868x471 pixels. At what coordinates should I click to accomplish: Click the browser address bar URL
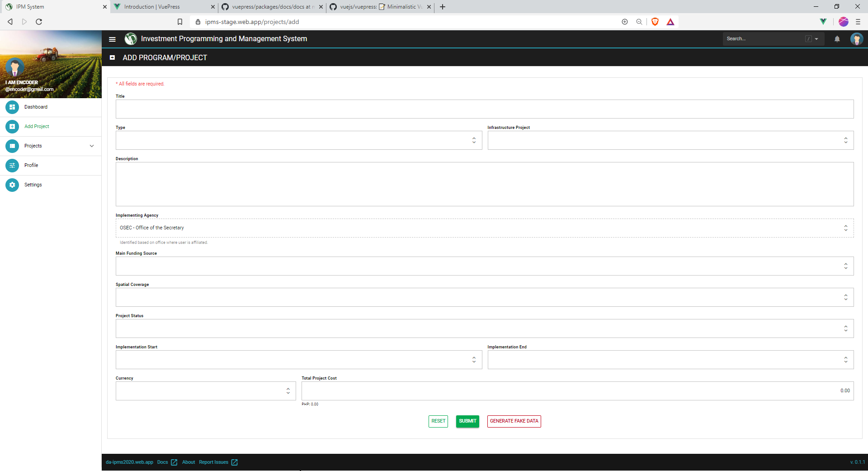(252, 22)
